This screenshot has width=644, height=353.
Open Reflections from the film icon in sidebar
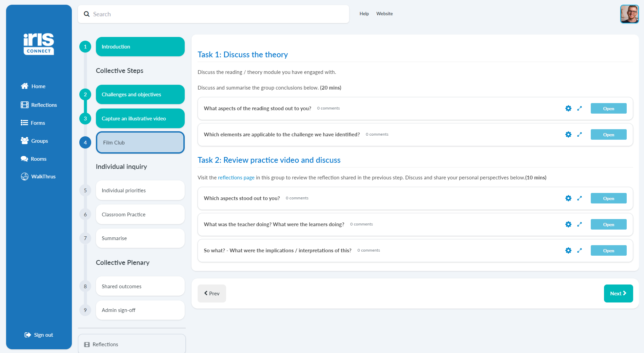coord(24,105)
